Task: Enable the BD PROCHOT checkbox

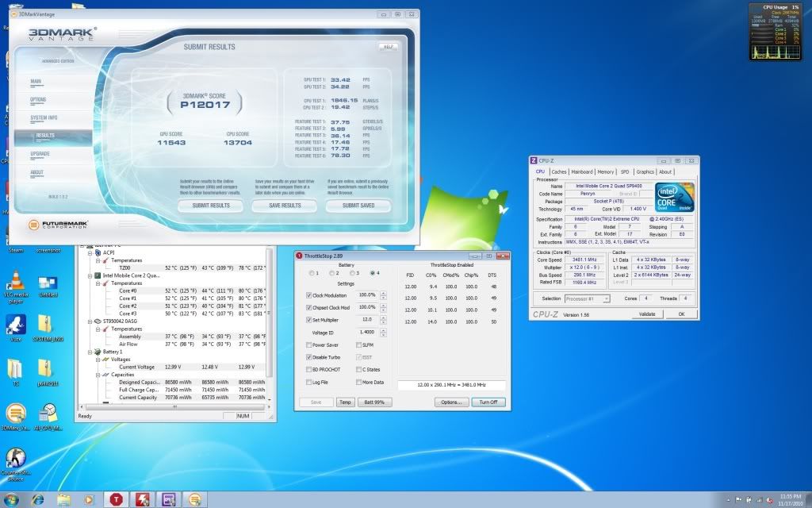Action: [x=308, y=370]
